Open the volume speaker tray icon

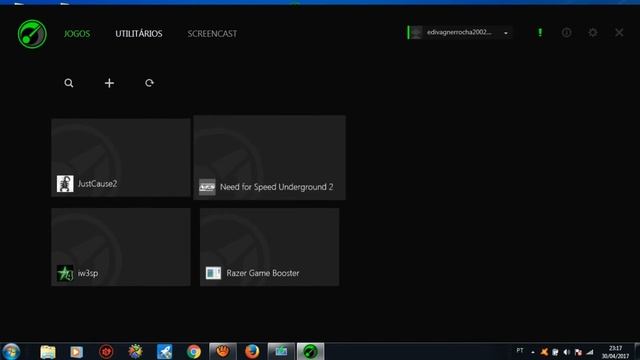click(567, 352)
